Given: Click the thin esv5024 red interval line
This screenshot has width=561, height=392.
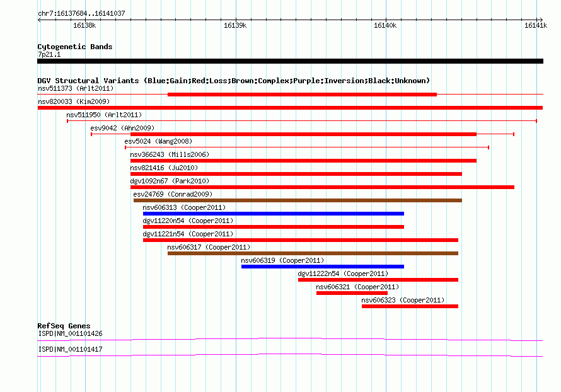Looking at the screenshot, I should (x=307, y=147).
